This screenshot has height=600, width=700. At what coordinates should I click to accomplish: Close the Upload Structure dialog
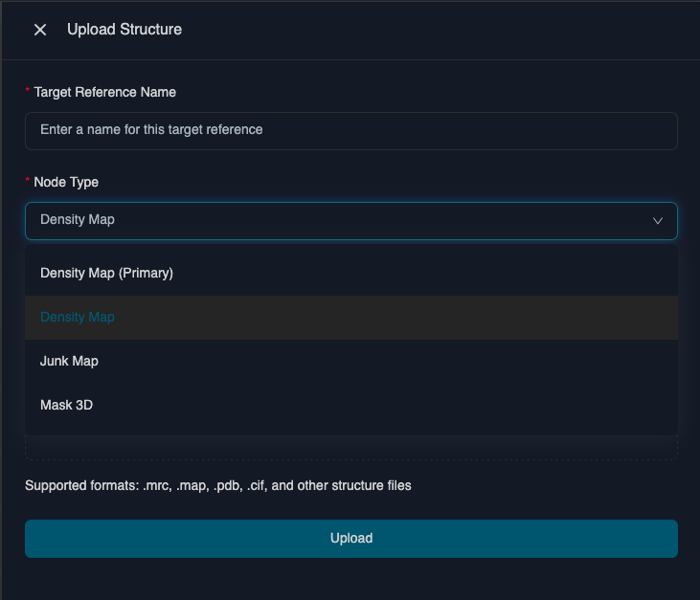pos(40,30)
